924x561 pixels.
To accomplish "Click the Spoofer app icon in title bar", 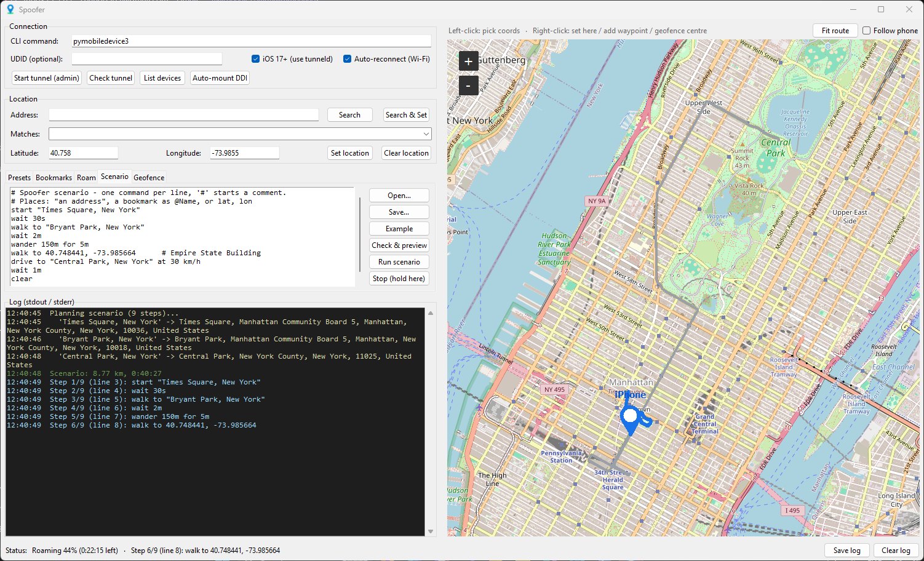I will click(x=10, y=9).
